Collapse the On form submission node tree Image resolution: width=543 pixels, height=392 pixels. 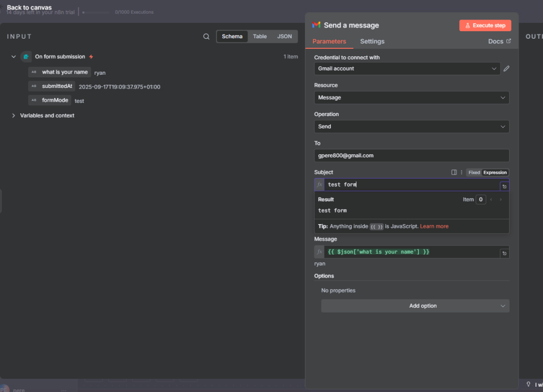[x=14, y=57]
